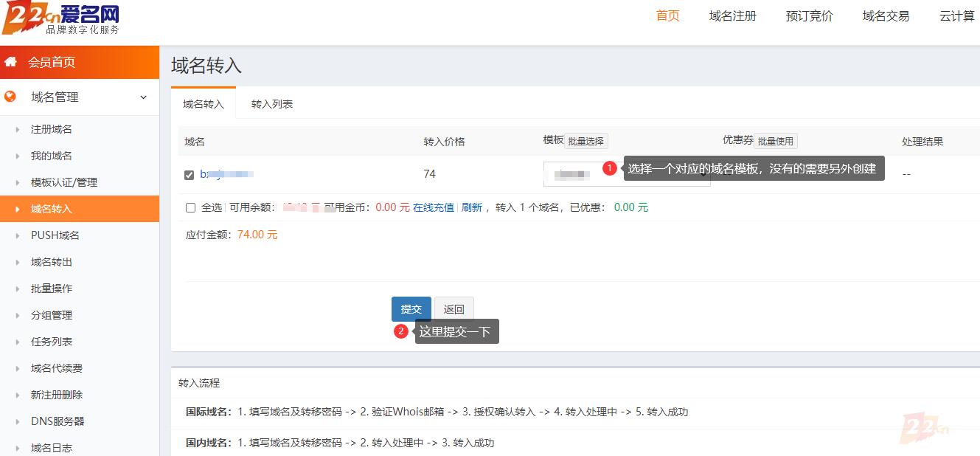Uncheck the domain row checkbox
The image size is (980, 456).
190,175
